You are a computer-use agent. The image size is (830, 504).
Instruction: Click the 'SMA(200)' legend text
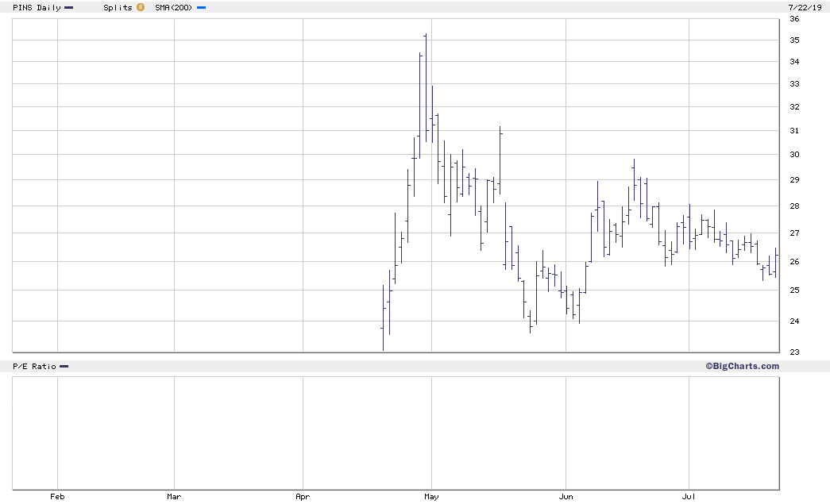174,7
